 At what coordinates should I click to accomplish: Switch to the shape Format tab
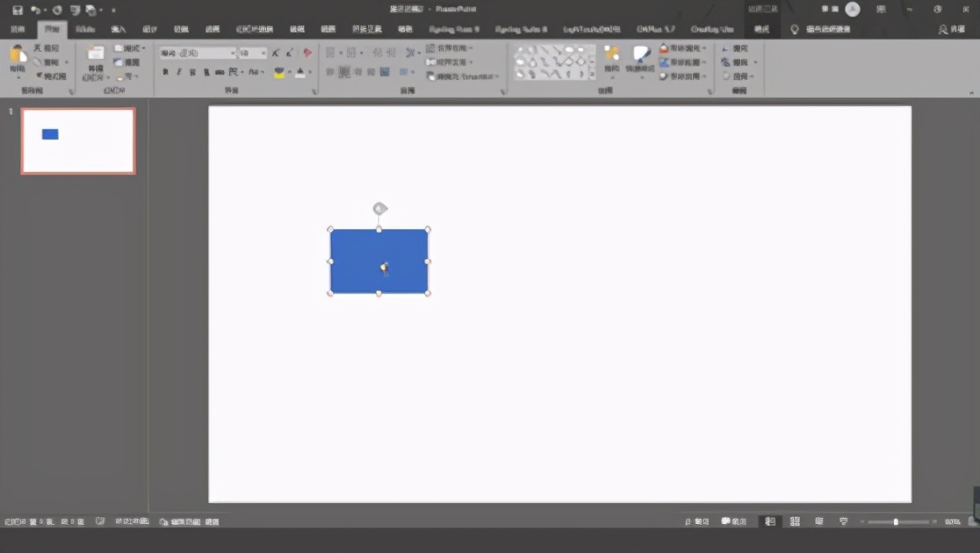[761, 29]
